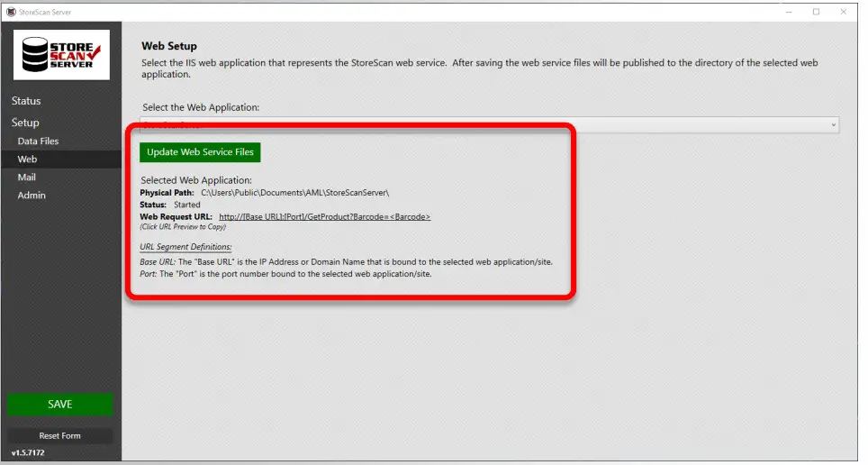Click the physical path C:\Users\Public\Documents\AML\StoreScanServer\

tap(294, 193)
